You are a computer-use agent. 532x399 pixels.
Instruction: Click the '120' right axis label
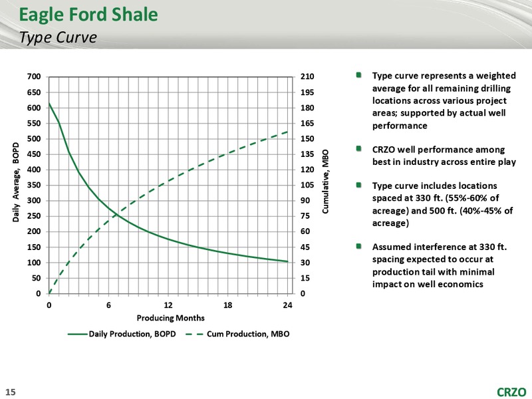pos(307,170)
